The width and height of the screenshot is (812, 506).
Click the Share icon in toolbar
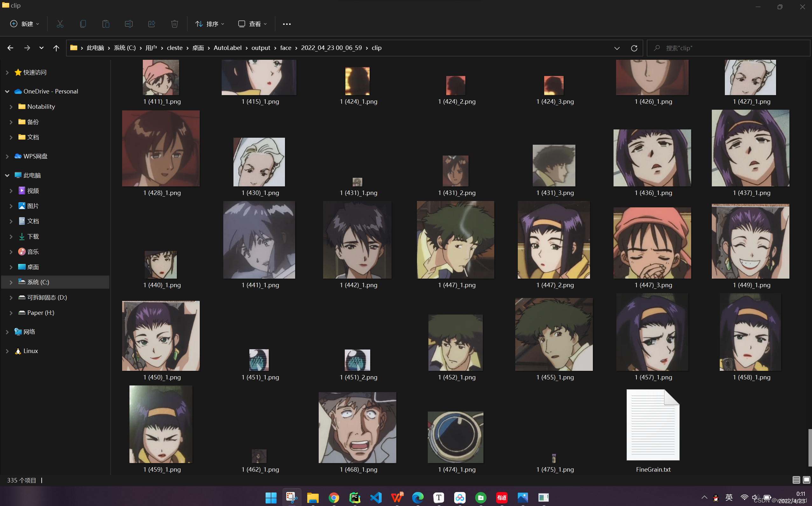point(152,24)
